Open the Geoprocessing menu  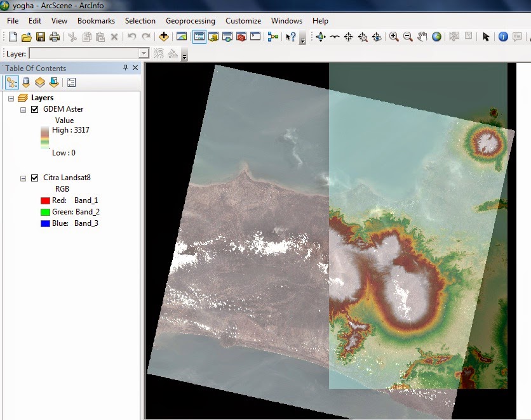pyautogui.click(x=190, y=21)
